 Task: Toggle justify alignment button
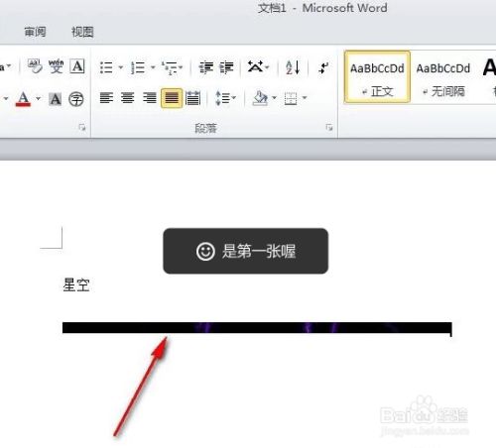click(x=172, y=98)
